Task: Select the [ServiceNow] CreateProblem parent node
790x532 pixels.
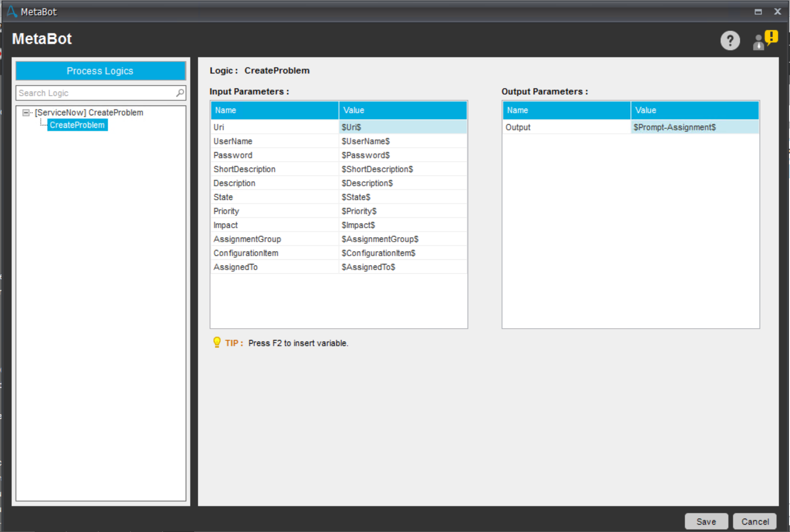Action: pyautogui.click(x=89, y=112)
